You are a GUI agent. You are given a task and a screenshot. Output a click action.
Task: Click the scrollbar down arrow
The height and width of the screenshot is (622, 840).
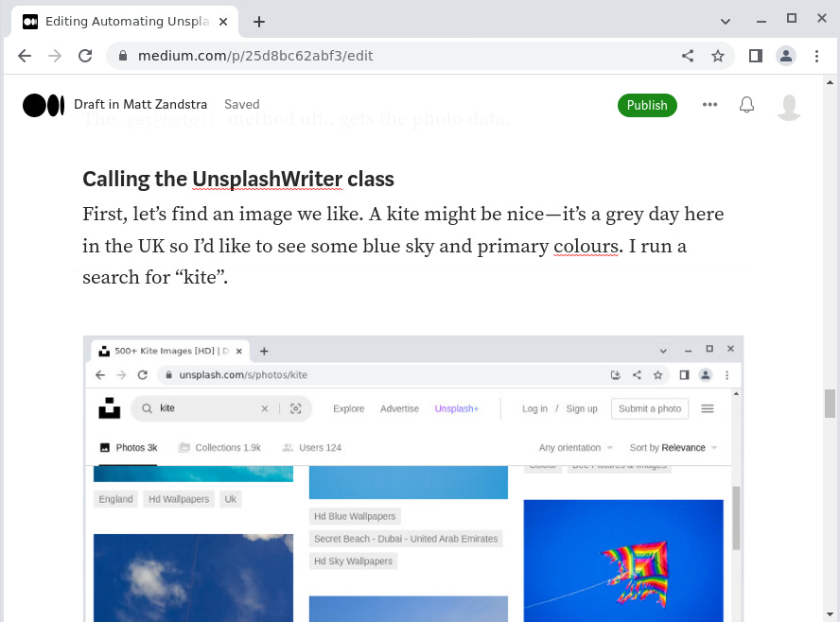[830, 614]
